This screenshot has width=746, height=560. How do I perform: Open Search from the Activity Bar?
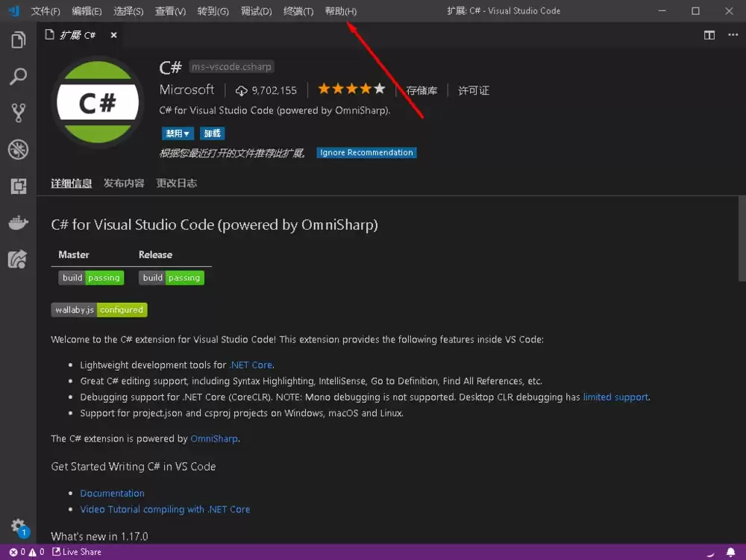18,77
